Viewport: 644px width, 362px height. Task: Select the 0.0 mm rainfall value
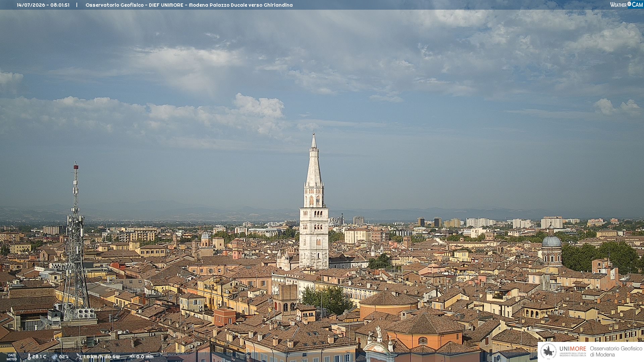tap(145, 357)
